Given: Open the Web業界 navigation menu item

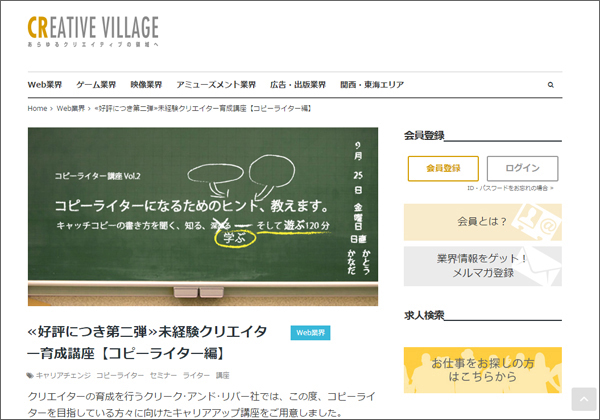Looking at the screenshot, I should (45, 85).
